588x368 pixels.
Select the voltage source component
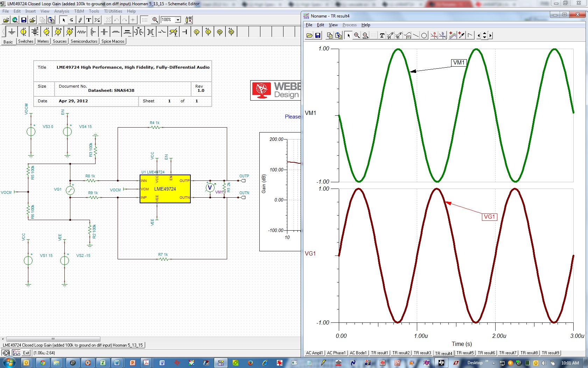tap(23, 32)
